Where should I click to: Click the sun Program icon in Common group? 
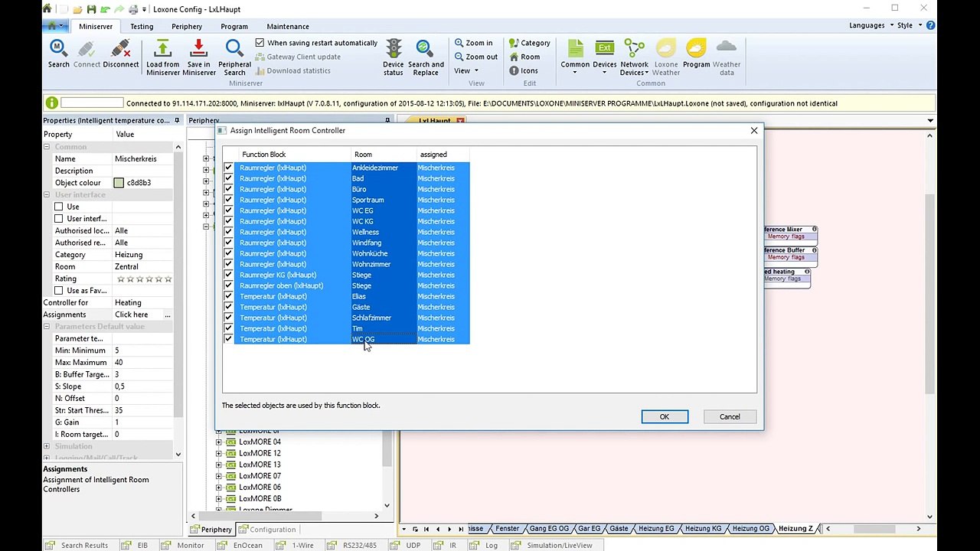(696, 49)
